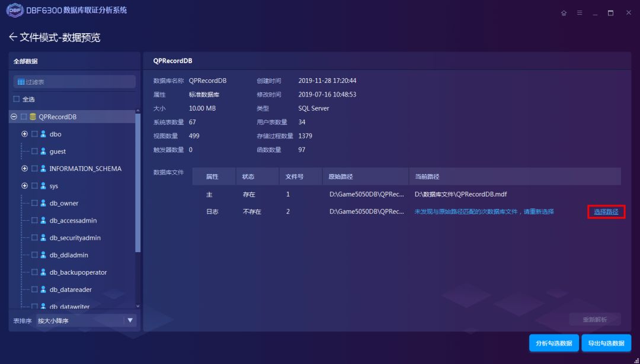Viewport: 640px width, 364px height.
Task: Check the db_ddladmin checkbox
Action: point(34,255)
